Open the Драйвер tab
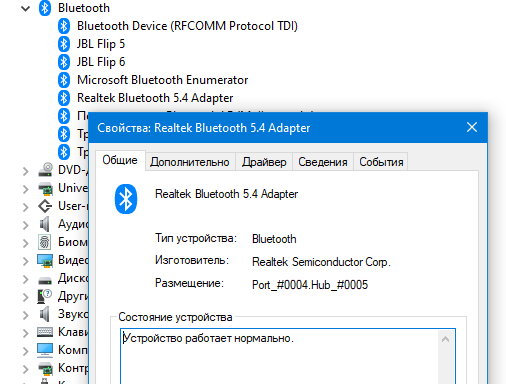 coord(264,162)
